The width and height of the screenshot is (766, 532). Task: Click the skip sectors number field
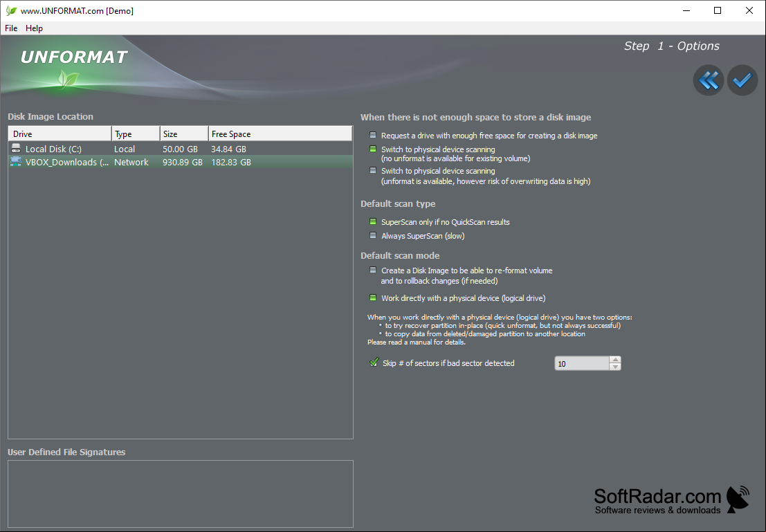pyautogui.click(x=583, y=363)
